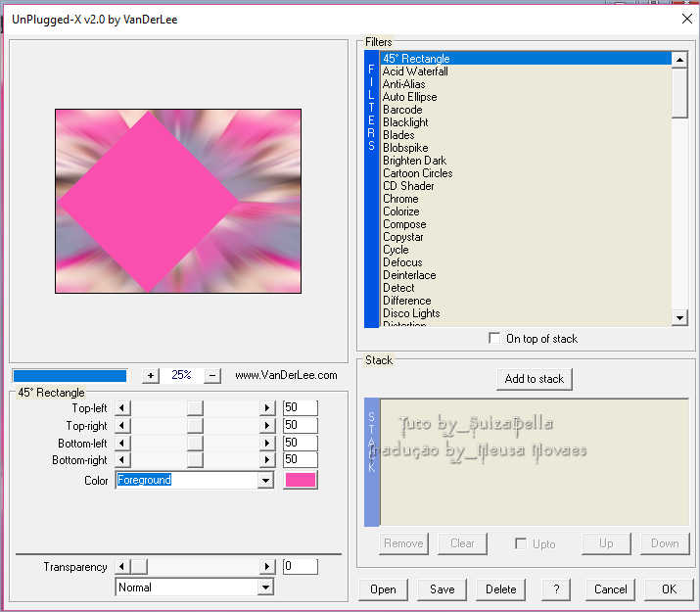Click the Transparency slider right arrow
Image resolution: width=700 pixels, height=612 pixels.
[x=267, y=567]
